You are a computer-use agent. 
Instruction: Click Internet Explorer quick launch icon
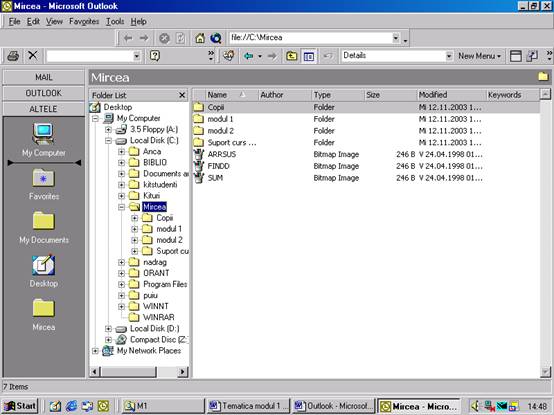(71, 406)
